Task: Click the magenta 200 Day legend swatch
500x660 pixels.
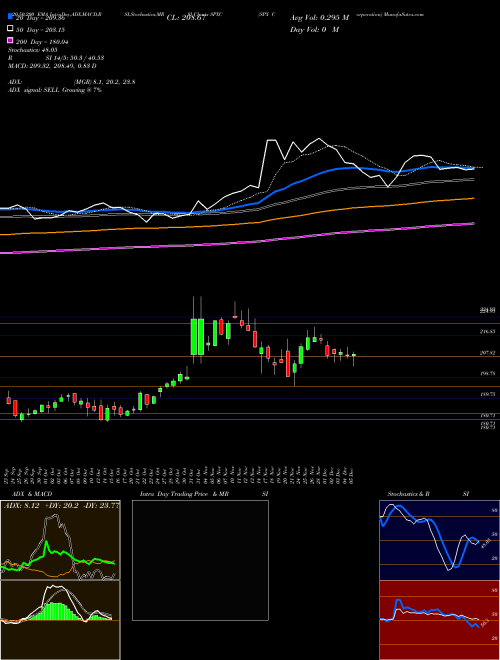Action: pos(10,41)
